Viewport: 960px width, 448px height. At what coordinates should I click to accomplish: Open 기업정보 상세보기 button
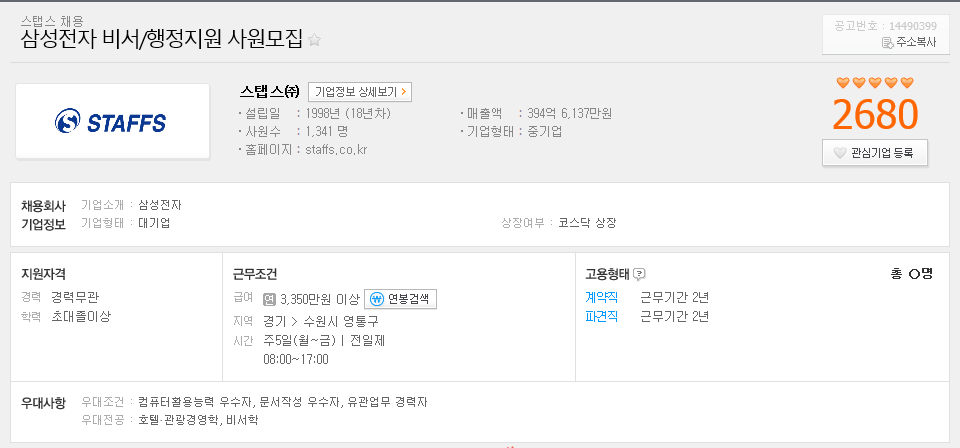pos(359,92)
